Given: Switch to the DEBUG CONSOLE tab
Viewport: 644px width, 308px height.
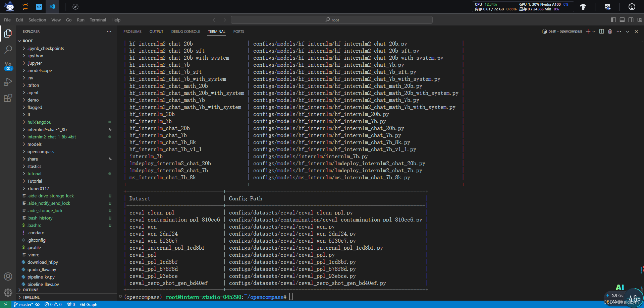Looking at the screenshot, I should click(x=185, y=32).
